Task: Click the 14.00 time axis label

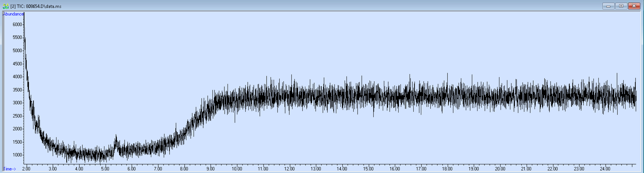Action: [x=342, y=169]
